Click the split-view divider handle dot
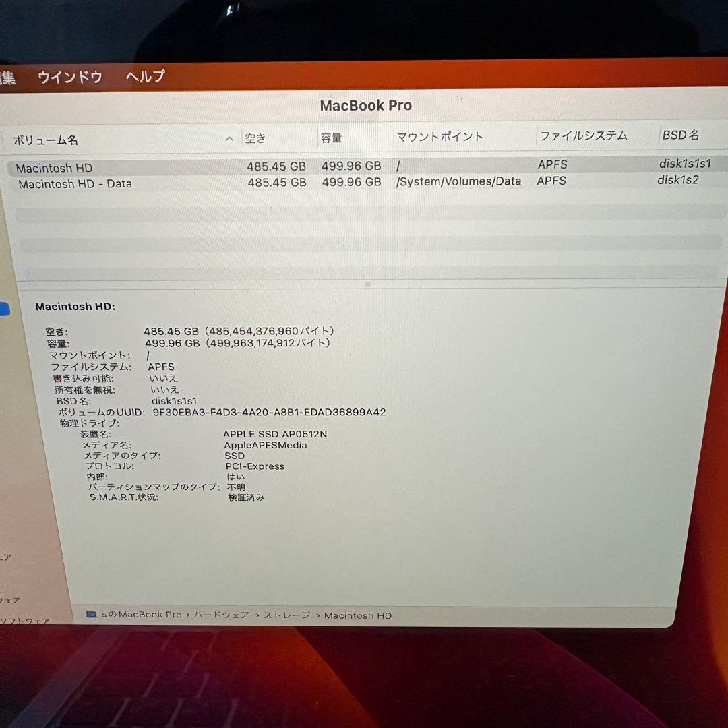This screenshot has width=728, height=728. (x=367, y=284)
